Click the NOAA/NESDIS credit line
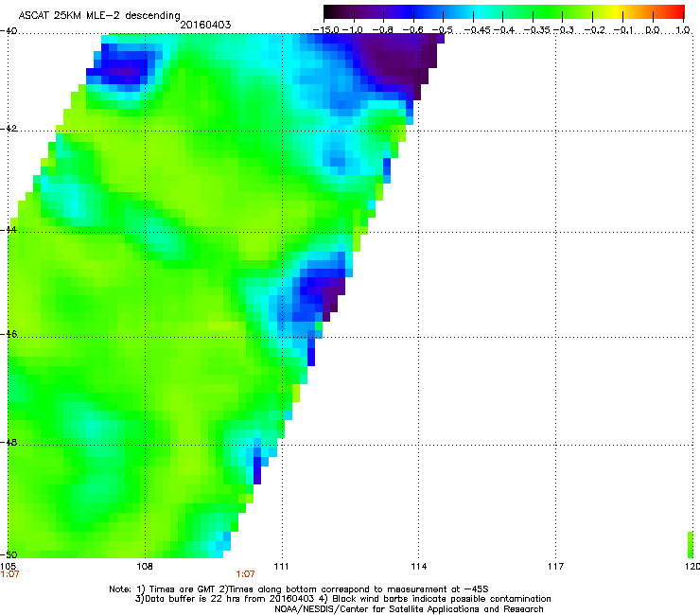The width and height of the screenshot is (700, 615). (x=409, y=609)
